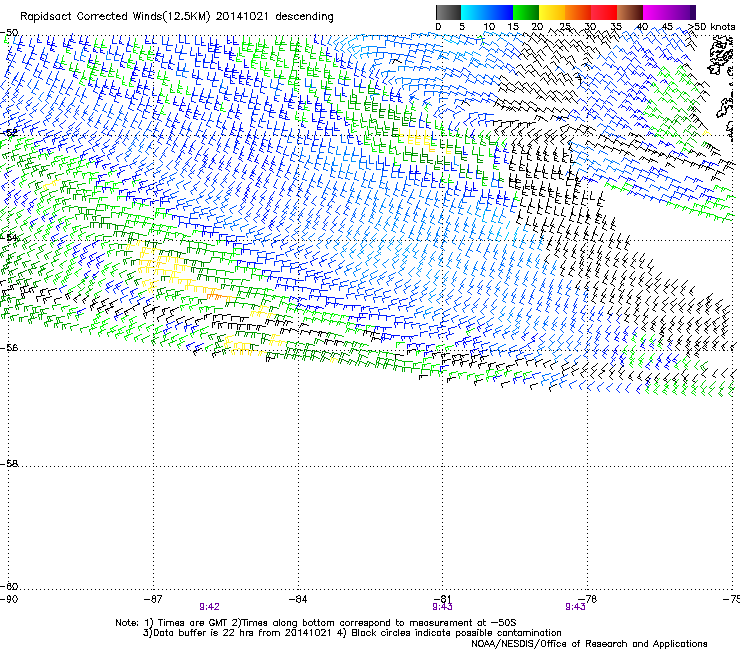Choose the red 30-35 knots legend band

click(x=604, y=12)
